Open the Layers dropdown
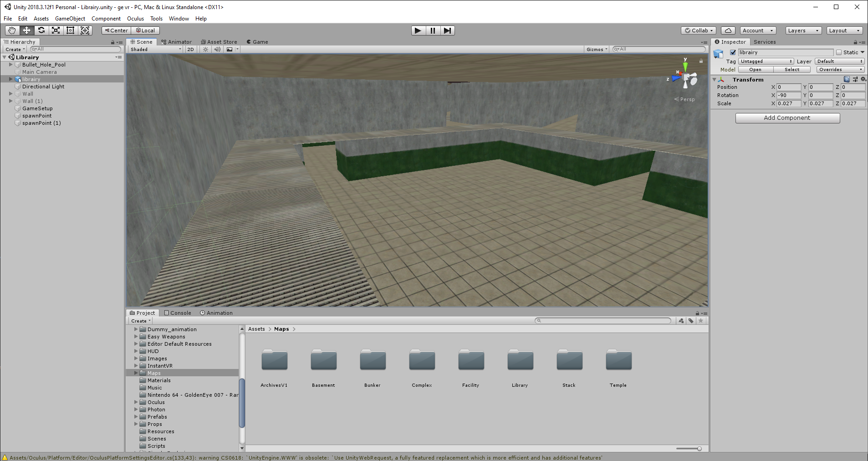 803,31
